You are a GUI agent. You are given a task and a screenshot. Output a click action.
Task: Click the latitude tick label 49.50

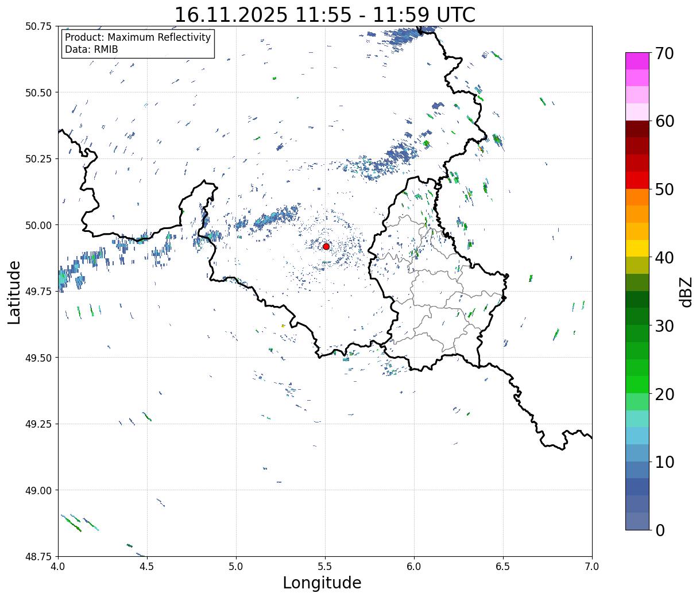(x=38, y=358)
